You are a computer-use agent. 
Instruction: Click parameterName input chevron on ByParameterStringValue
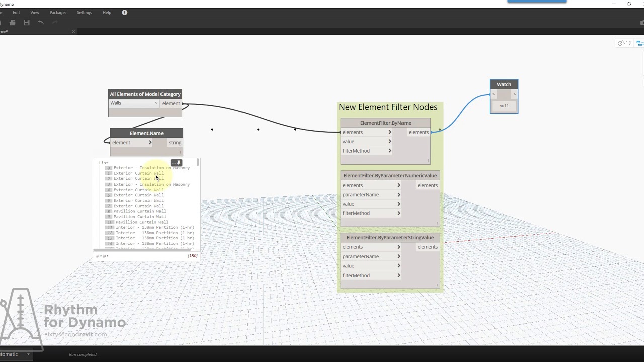tap(399, 256)
